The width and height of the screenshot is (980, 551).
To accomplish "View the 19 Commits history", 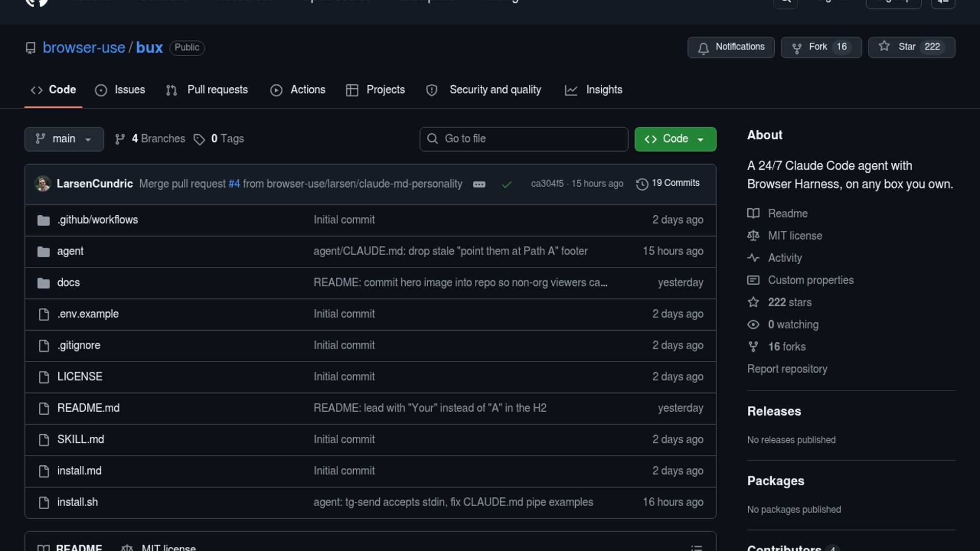I will (x=668, y=183).
